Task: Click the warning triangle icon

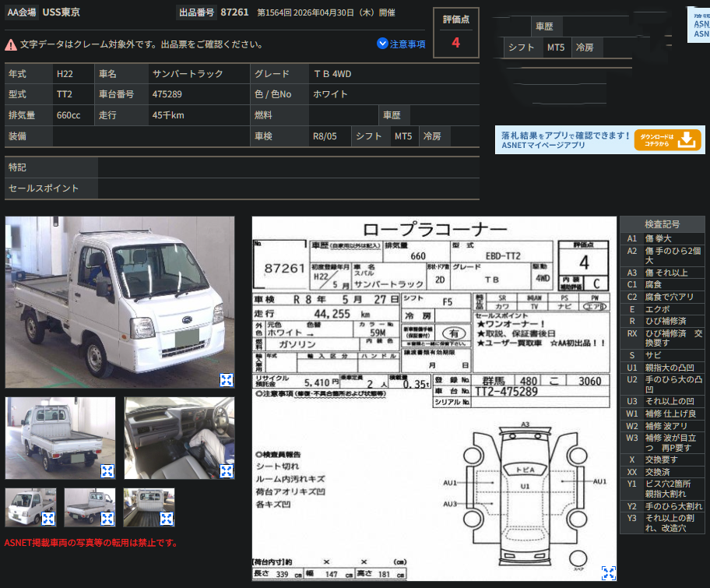Action: pyautogui.click(x=11, y=45)
